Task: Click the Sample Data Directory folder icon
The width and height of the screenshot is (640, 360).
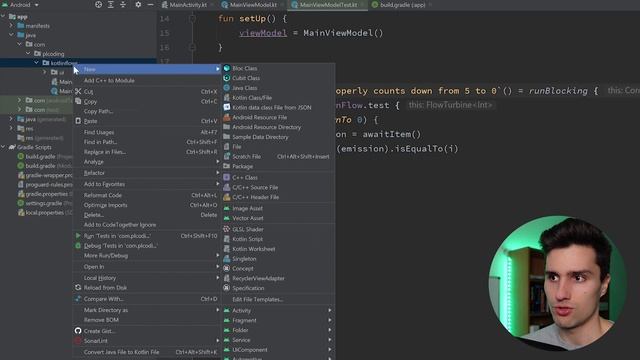Action: tap(227, 137)
